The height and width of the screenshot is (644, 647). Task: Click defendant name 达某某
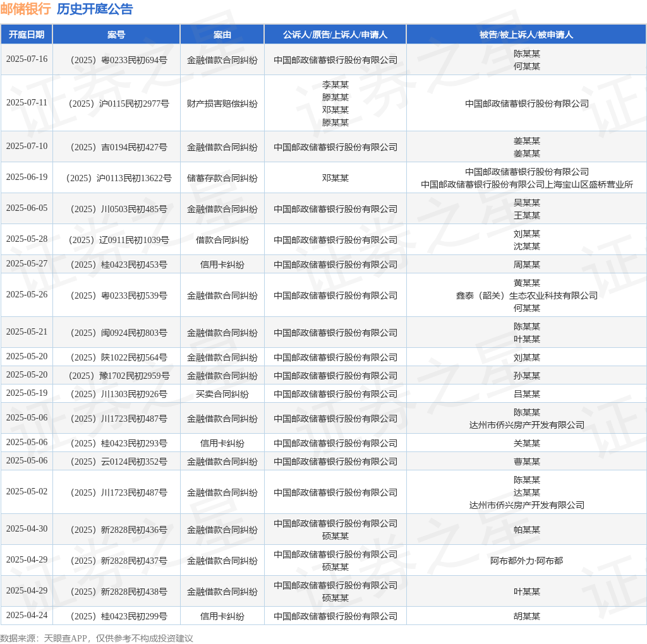[x=526, y=492]
